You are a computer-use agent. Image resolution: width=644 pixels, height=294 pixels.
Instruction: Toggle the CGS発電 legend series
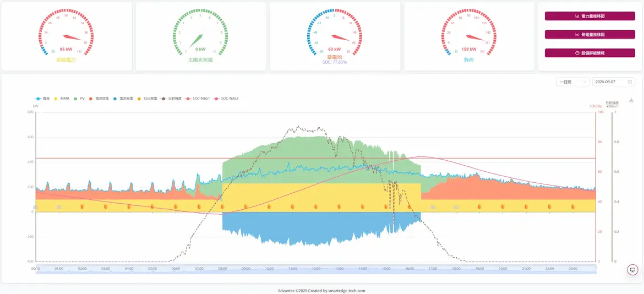pos(148,99)
